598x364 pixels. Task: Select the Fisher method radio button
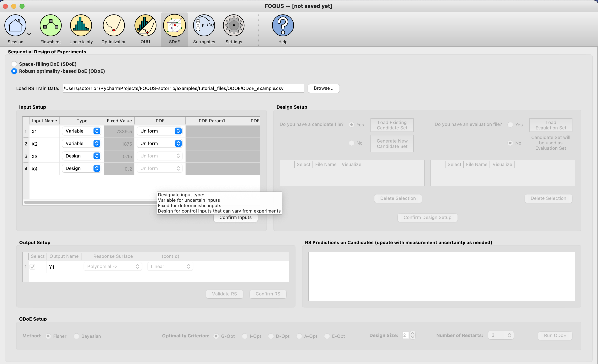[48, 336]
